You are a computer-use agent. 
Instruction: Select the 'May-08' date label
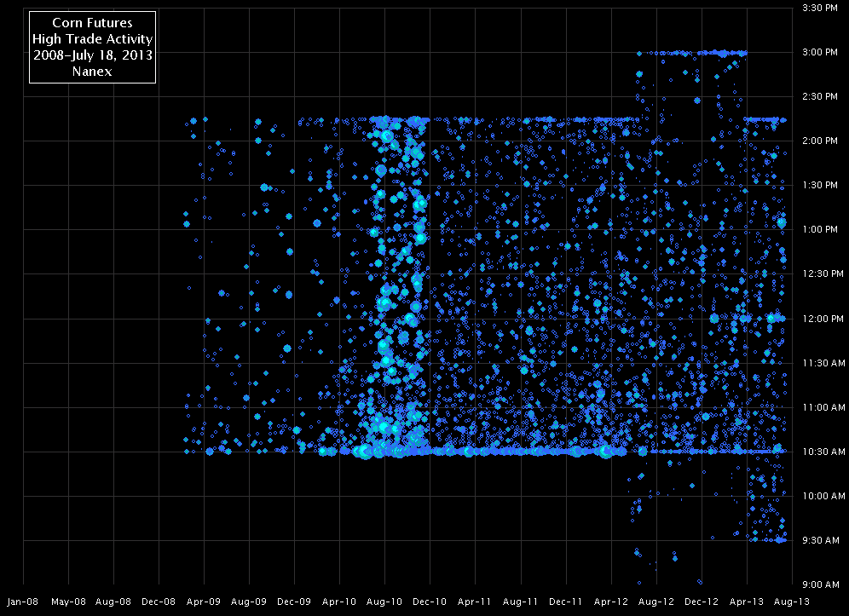(x=68, y=602)
